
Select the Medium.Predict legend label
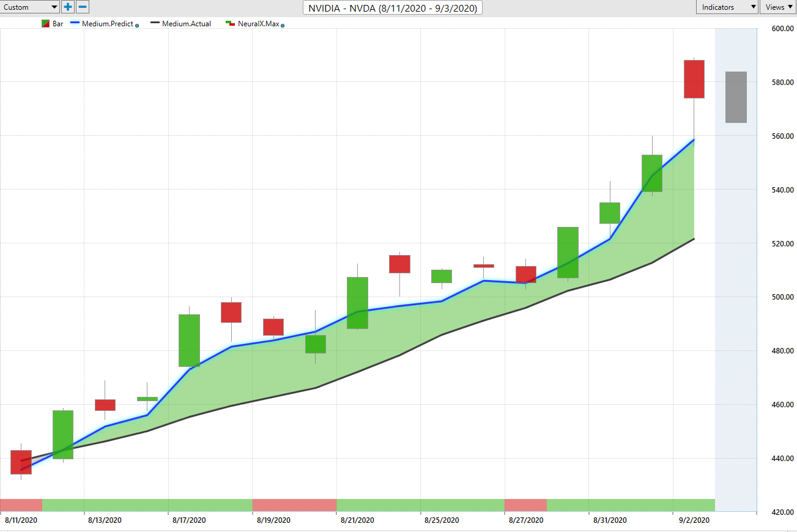(108, 24)
